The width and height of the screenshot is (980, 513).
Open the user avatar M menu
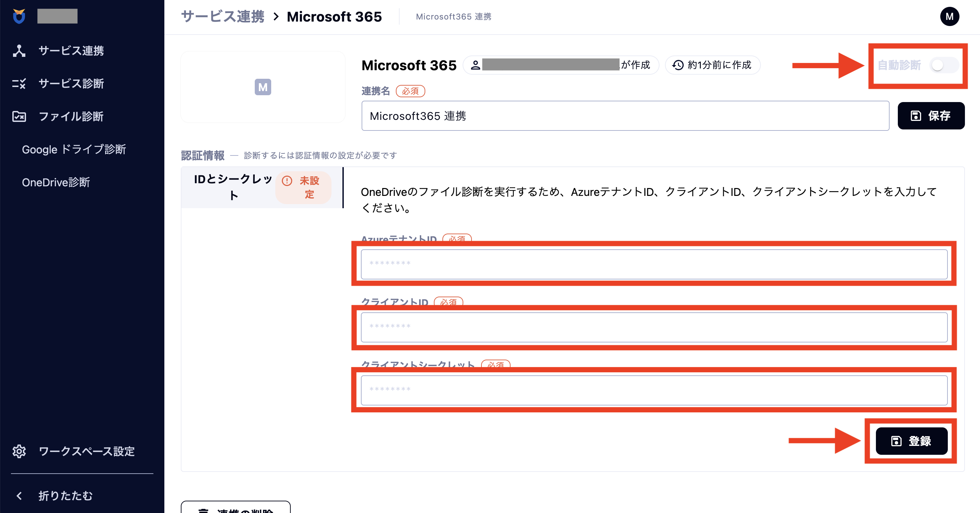(x=950, y=16)
